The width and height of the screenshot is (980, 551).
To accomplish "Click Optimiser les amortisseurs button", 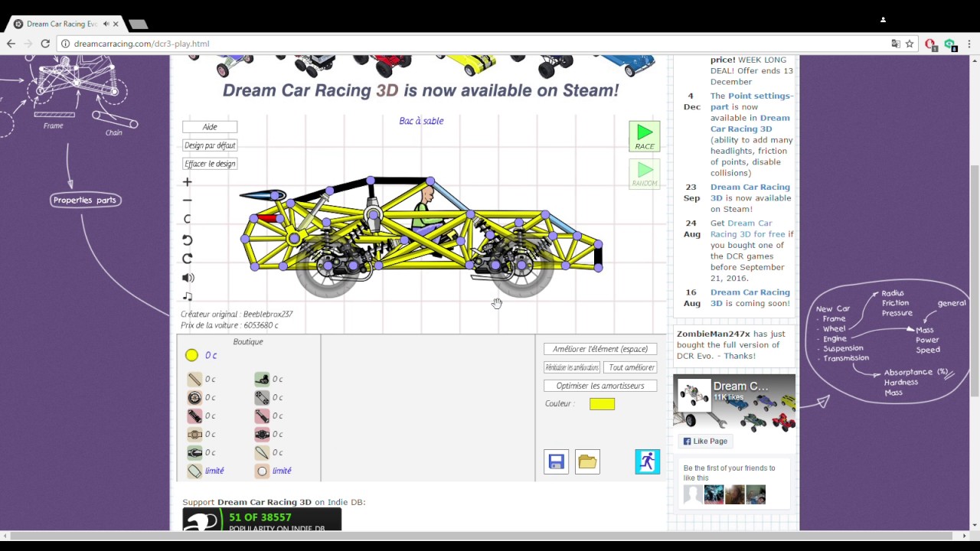I will tap(600, 386).
